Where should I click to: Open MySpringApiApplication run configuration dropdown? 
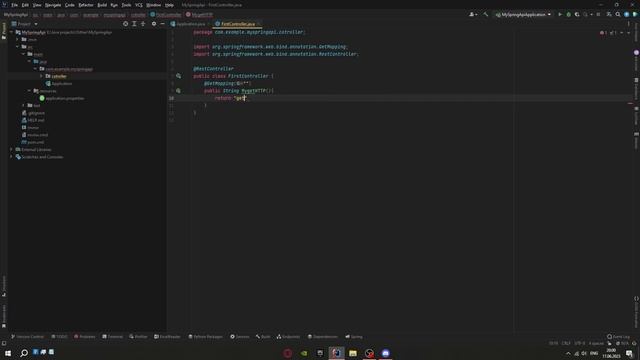523,14
